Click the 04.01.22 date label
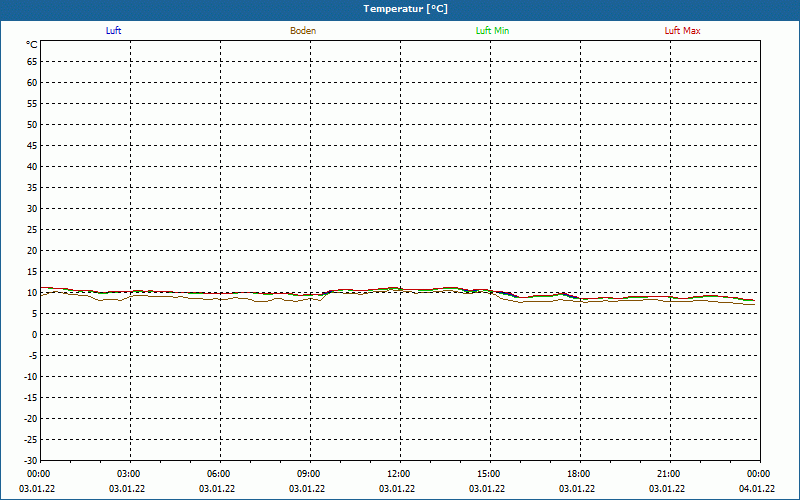The image size is (800, 500). coord(757,489)
